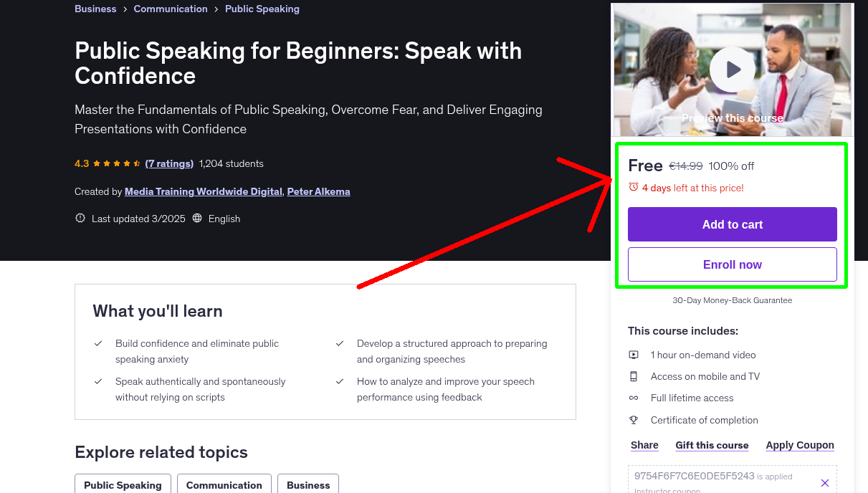The width and height of the screenshot is (868, 493).
Task: Click Apply Coupon
Action: (799, 445)
